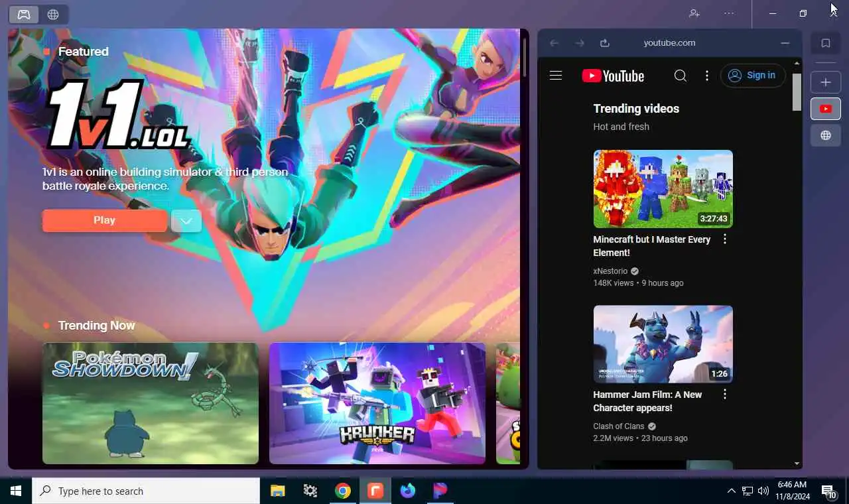
Task: Switch to the globe browser tab icon
Action: tap(53, 15)
